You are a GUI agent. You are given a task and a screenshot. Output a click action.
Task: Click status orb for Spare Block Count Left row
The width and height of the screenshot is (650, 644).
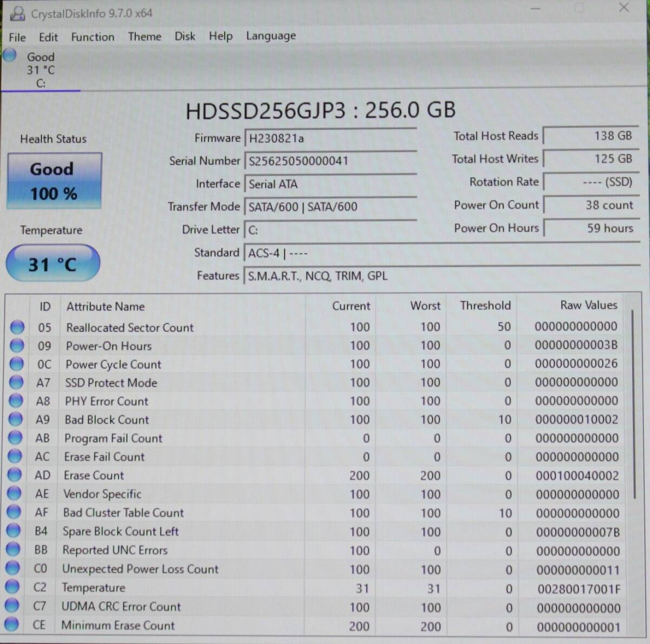click(x=14, y=531)
